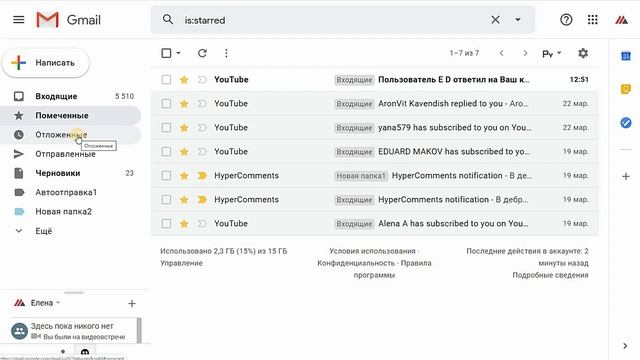Viewport: 640px width, 360px height.
Task: Unstar the 12:51 YouTube email
Action: click(184, 80)
